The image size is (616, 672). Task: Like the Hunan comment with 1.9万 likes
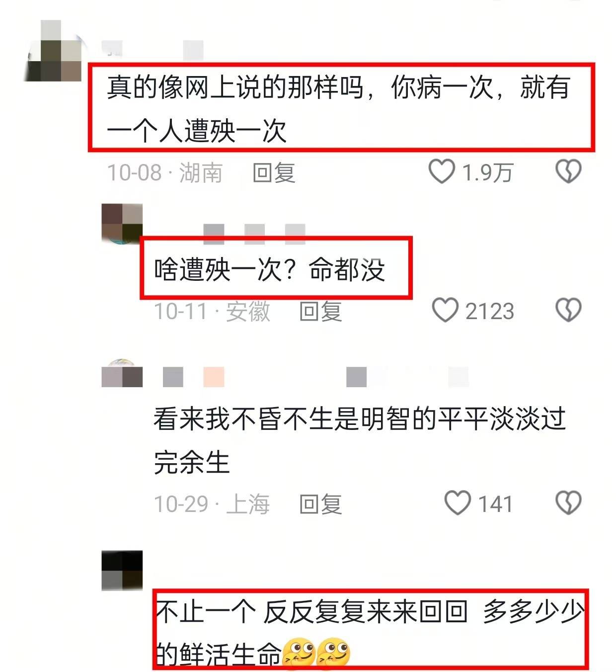pos(442,171)
